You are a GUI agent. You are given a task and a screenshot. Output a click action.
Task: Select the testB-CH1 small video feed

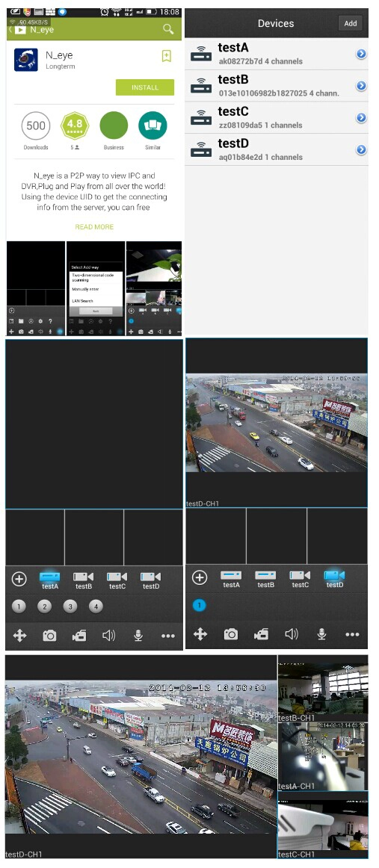coord(322,688)
